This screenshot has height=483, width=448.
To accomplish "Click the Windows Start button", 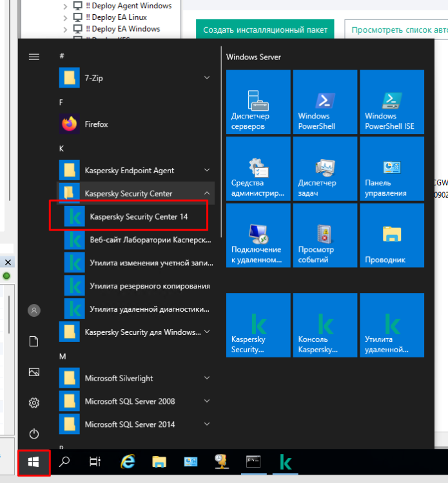I will coord(34,462).
